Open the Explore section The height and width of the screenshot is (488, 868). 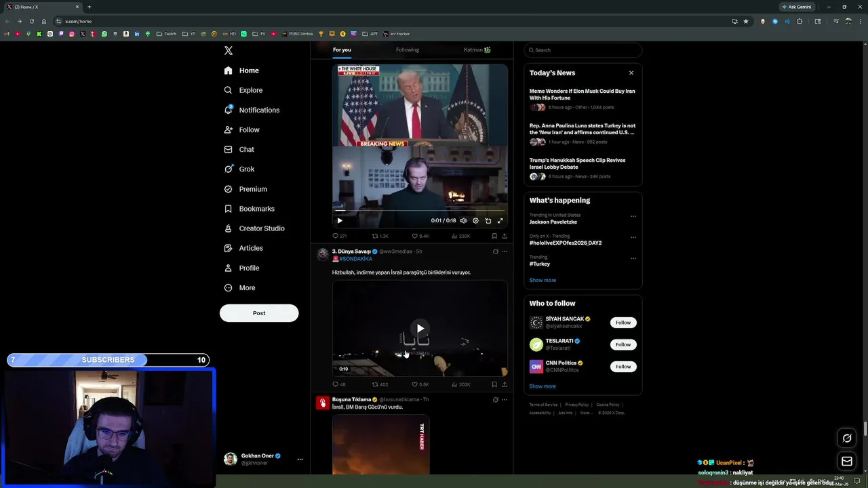pyautogui.click(x=243, y=90)
